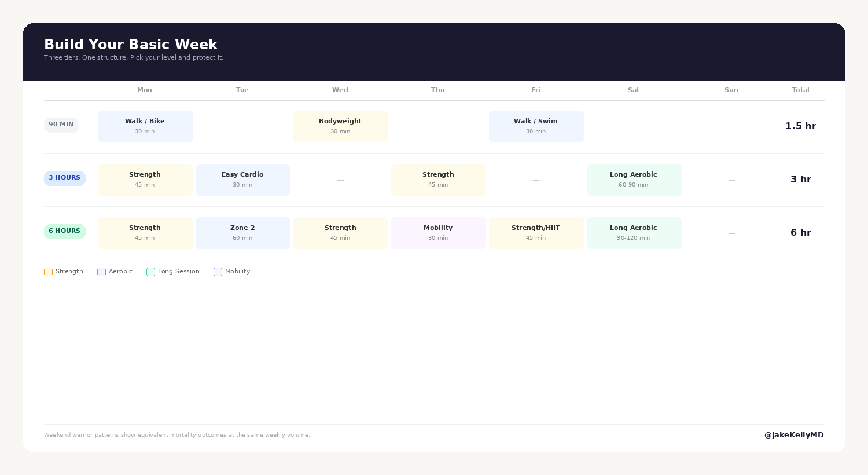The height and width of the screenshot is (475, 868).
Task: Click the Total column header
Action: 801,90
